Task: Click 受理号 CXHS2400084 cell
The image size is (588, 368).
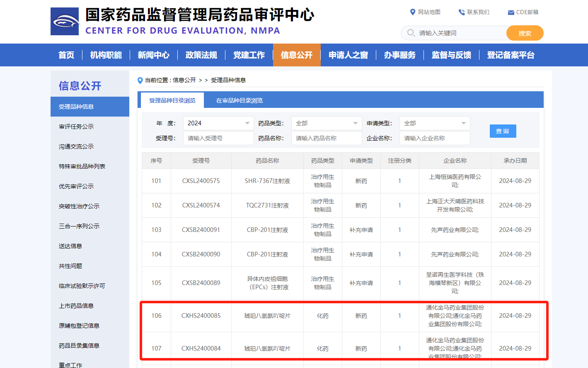Action: [x=201, y=349]
